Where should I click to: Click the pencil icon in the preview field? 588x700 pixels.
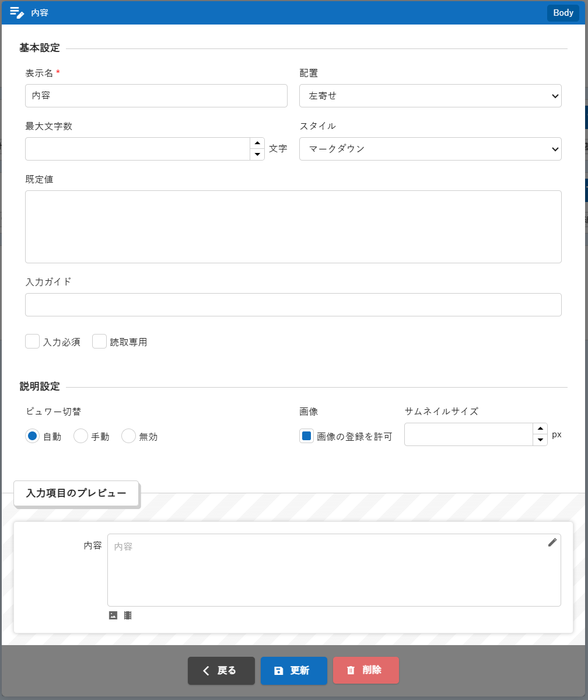(552, 542)
